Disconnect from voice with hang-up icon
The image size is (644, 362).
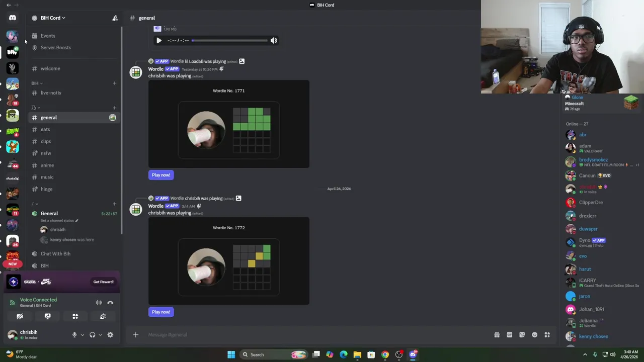tap(110, 303)
